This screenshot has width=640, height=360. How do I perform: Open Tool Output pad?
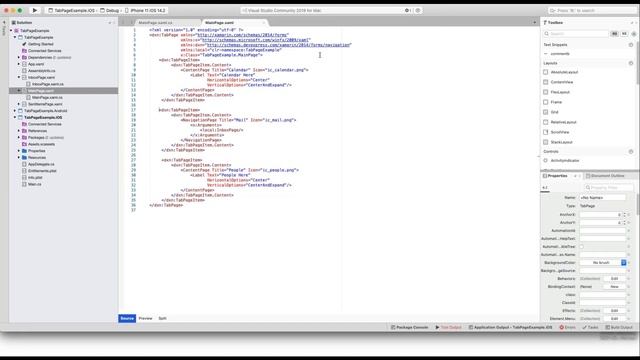448,327
